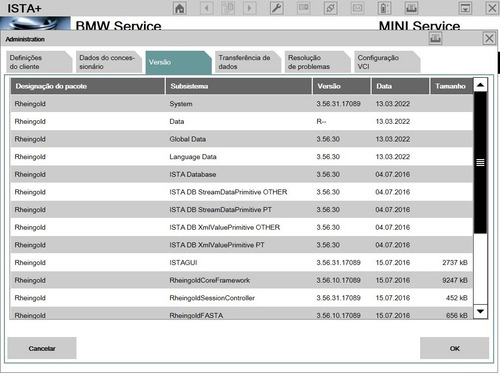Close the Administration dialog

coord(489,39)
